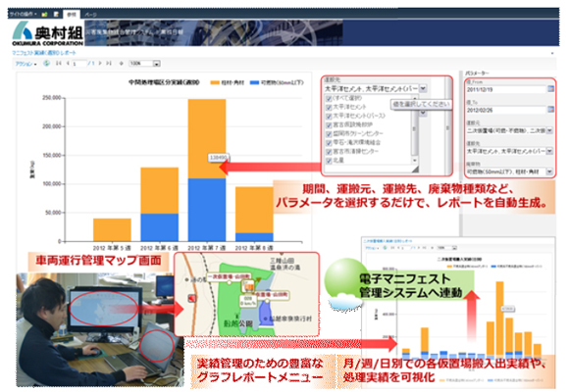Toggle the 宮古仮設焼却炉 checkbox

(x=329, y=125)
